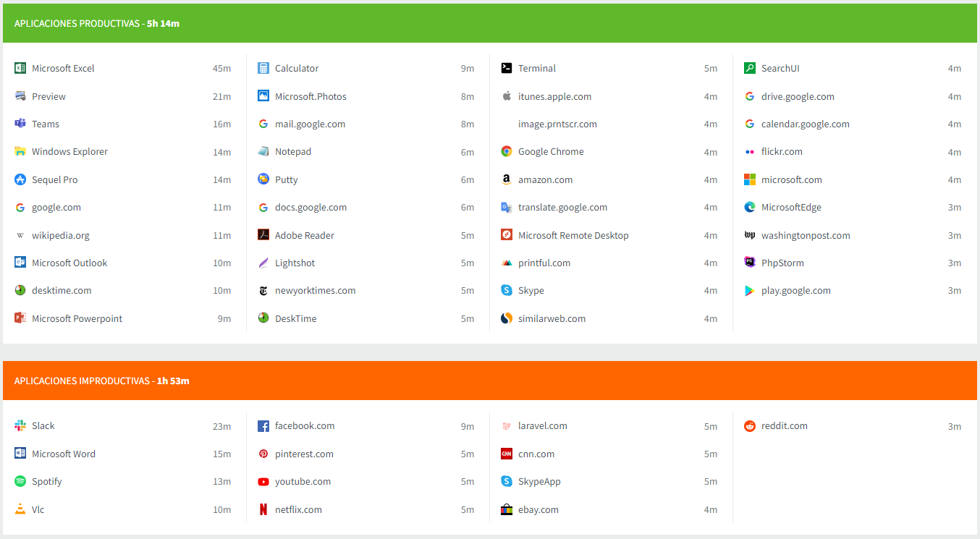Click the flickr.com dots icon
The height and width of the screenshot is (539, 980).
coord(750,151)
